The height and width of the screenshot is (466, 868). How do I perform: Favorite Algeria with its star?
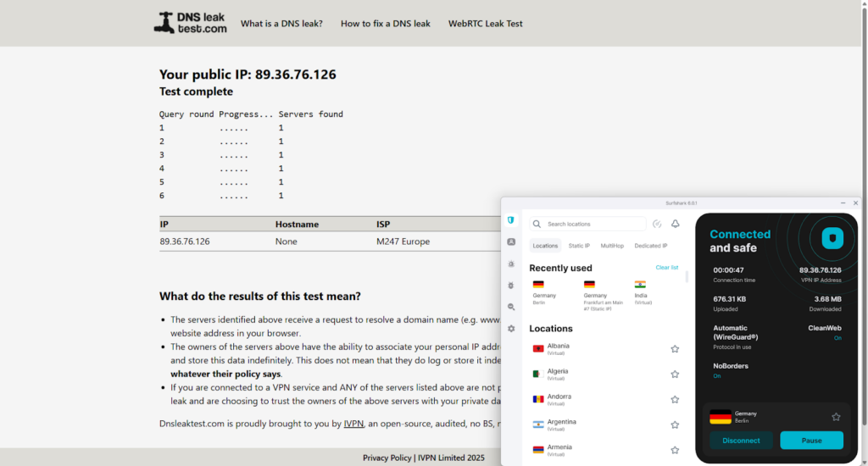[675, 374]
